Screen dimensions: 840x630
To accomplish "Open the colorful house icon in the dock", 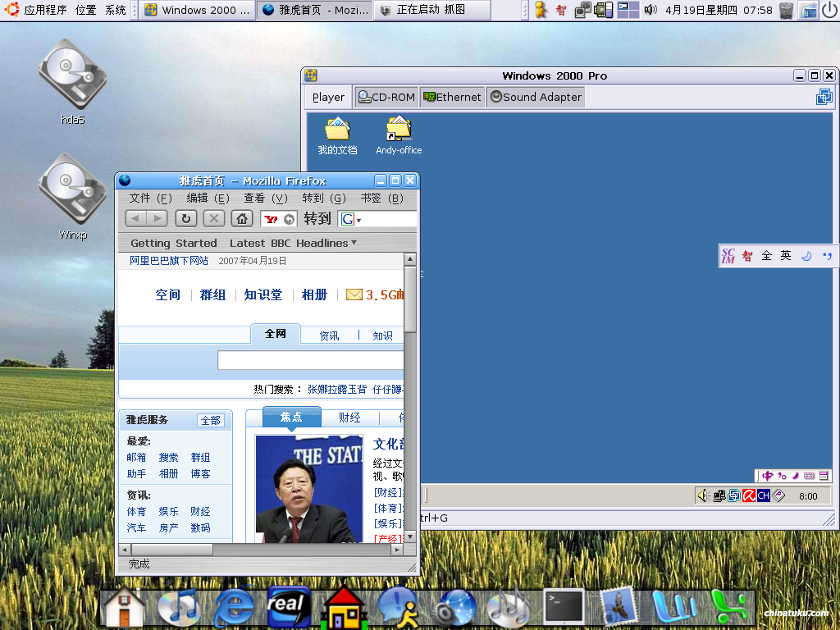I will 344,608.
